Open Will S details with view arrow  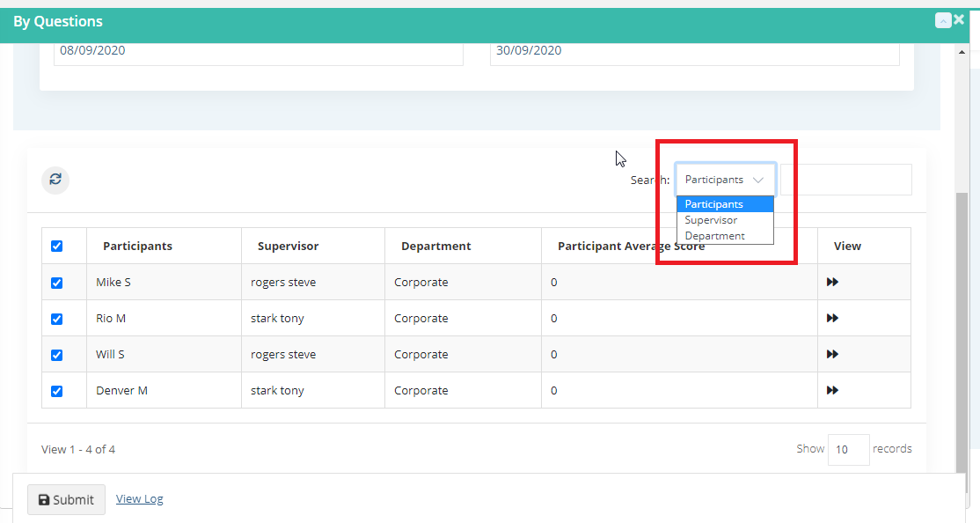click(x=832, y=354)
